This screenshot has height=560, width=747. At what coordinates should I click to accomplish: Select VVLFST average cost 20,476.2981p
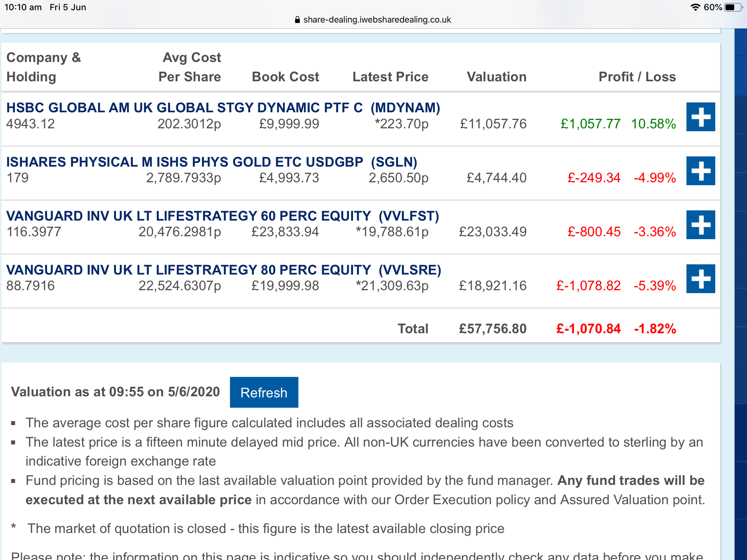pos(180,232)
